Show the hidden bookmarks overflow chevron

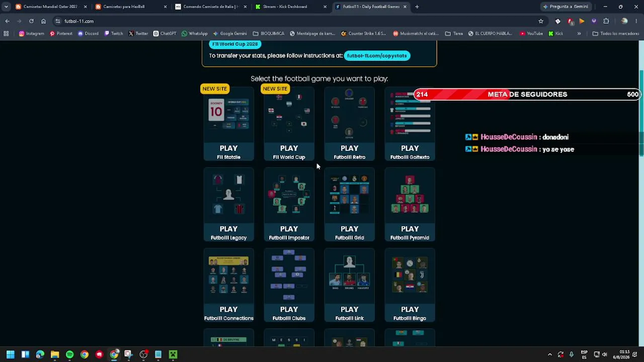tap(579, 34)
